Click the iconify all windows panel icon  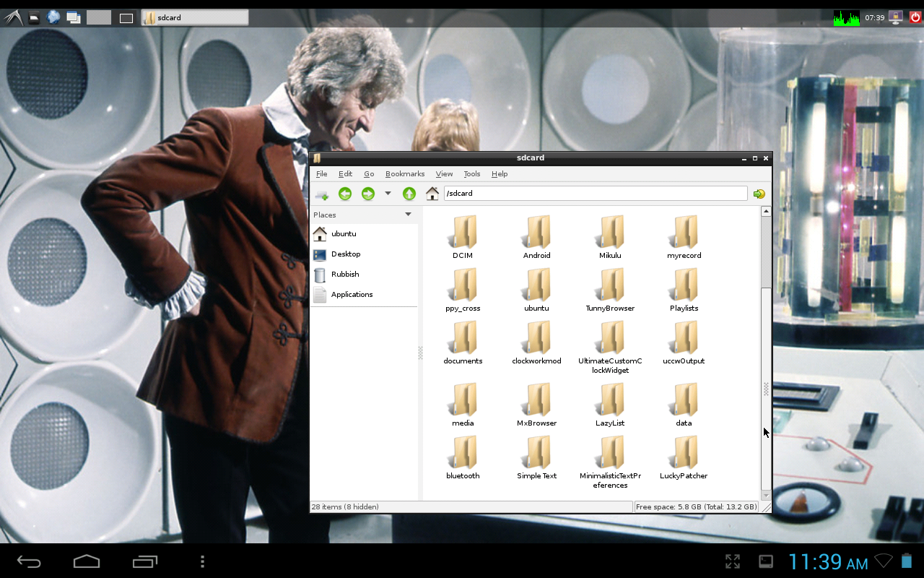[x=73, y=17]
